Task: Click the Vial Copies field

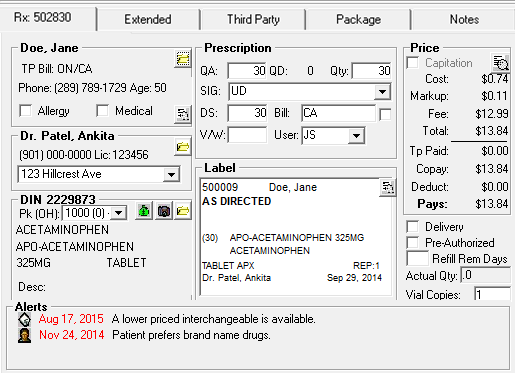Action: (492, 294)
